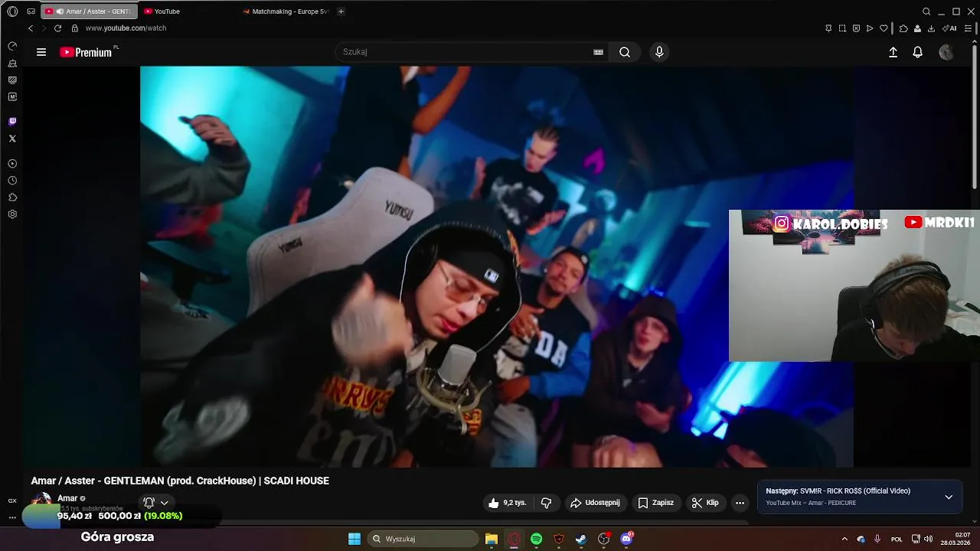Click the Udostępnij share button
The height and width of the screenshot is (551, 980).
click(x=595, y=503)
